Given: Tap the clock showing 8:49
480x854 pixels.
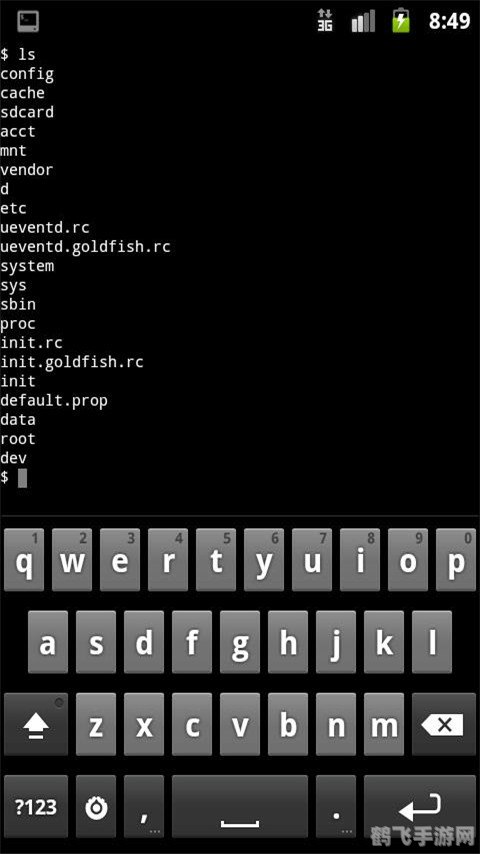Looking at the screenshot, I should (449, 21).
